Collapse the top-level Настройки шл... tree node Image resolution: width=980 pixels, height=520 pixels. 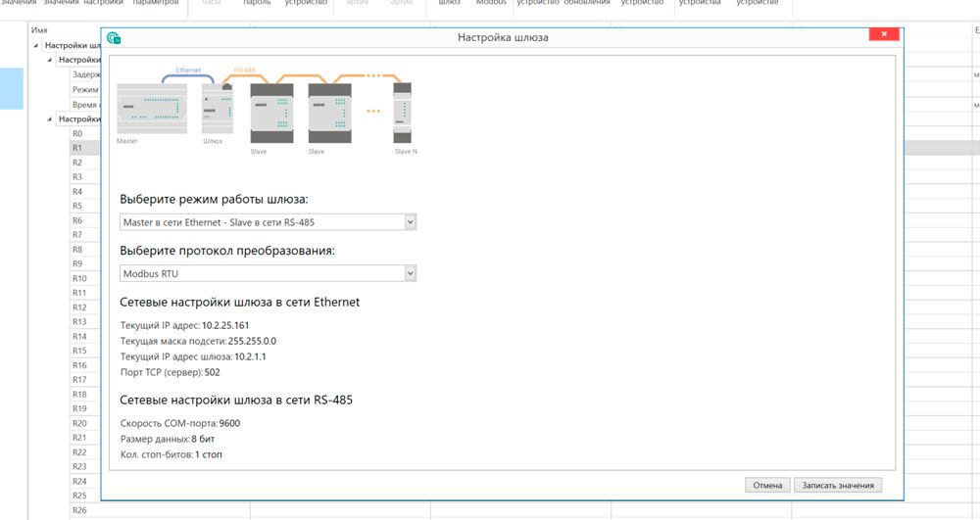(x=38, y=45)
